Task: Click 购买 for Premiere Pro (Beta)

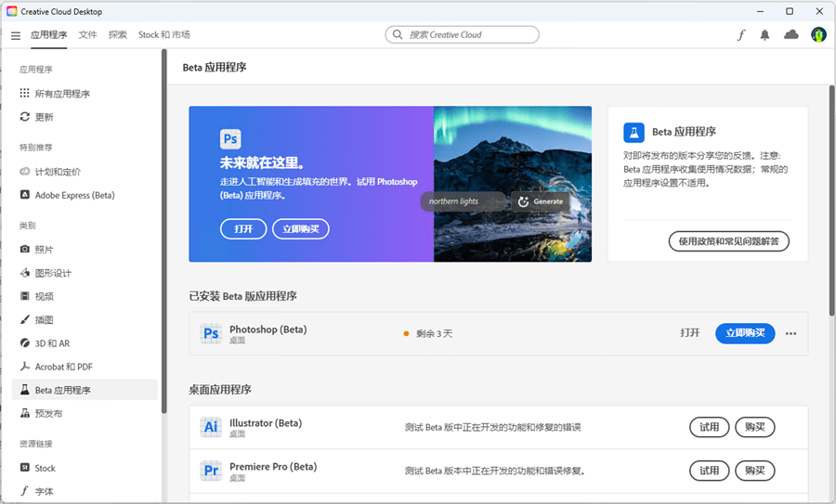Action: [x=755, y=471]
